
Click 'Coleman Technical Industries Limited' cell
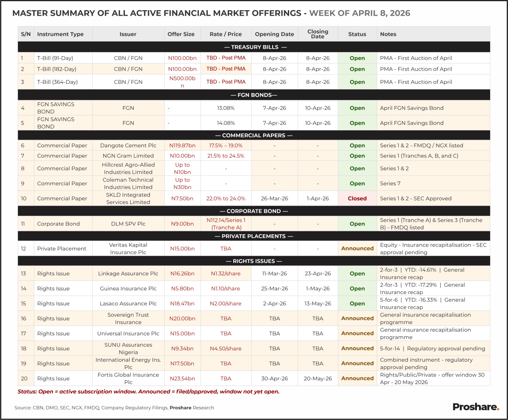pos(128,183)
